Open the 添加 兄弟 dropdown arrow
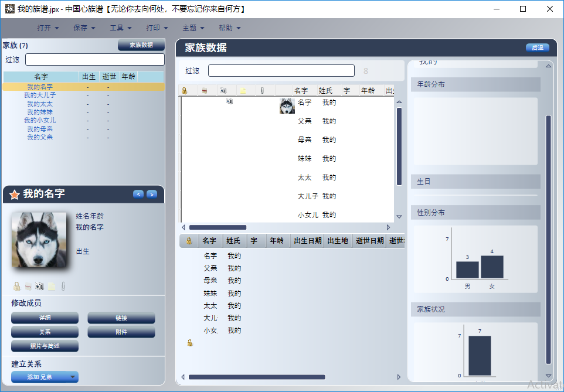This screenshot has width=564, height=392. tap(73, 377)
